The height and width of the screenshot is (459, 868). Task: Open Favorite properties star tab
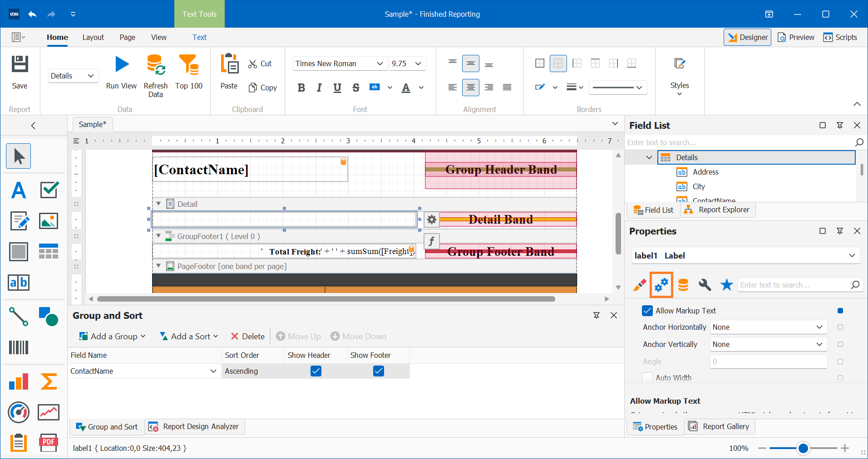pos(727,285)
